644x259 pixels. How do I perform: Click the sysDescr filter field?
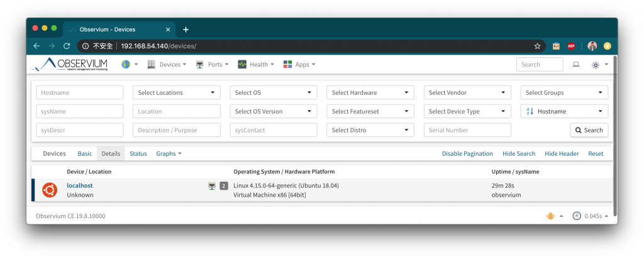tap(80, 130)
